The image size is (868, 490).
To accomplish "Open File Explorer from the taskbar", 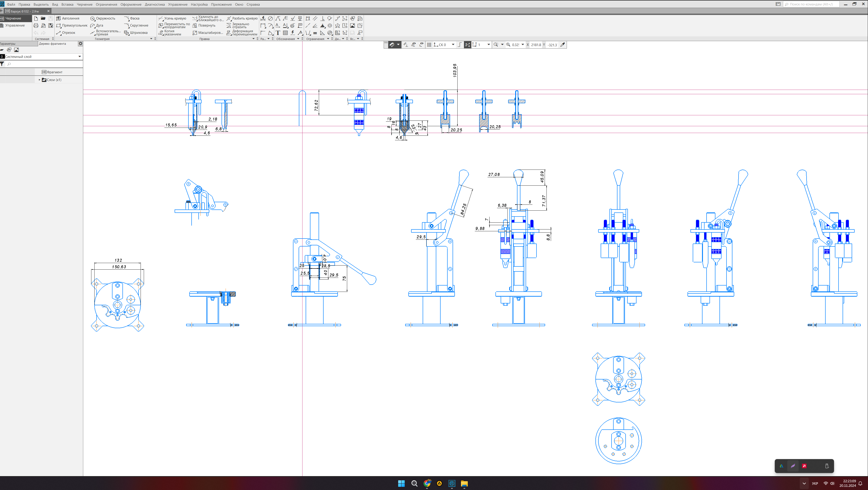I will coord(464,483).
